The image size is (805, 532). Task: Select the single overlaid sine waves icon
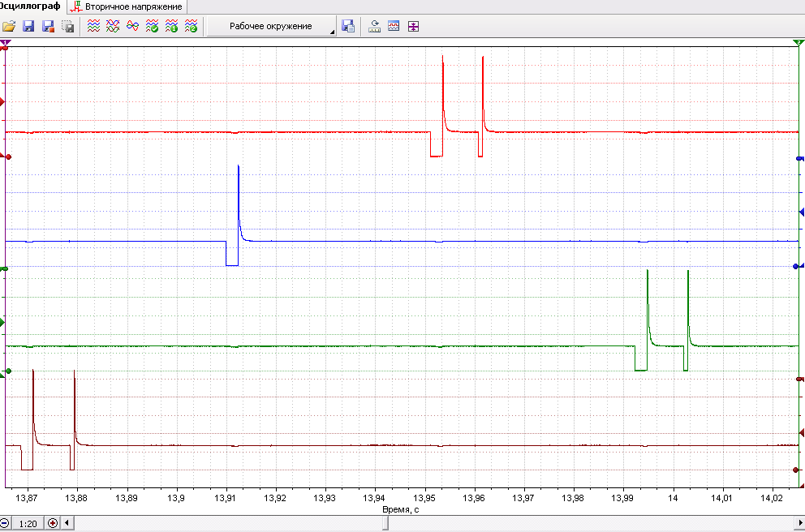click(x=132, y=26)
